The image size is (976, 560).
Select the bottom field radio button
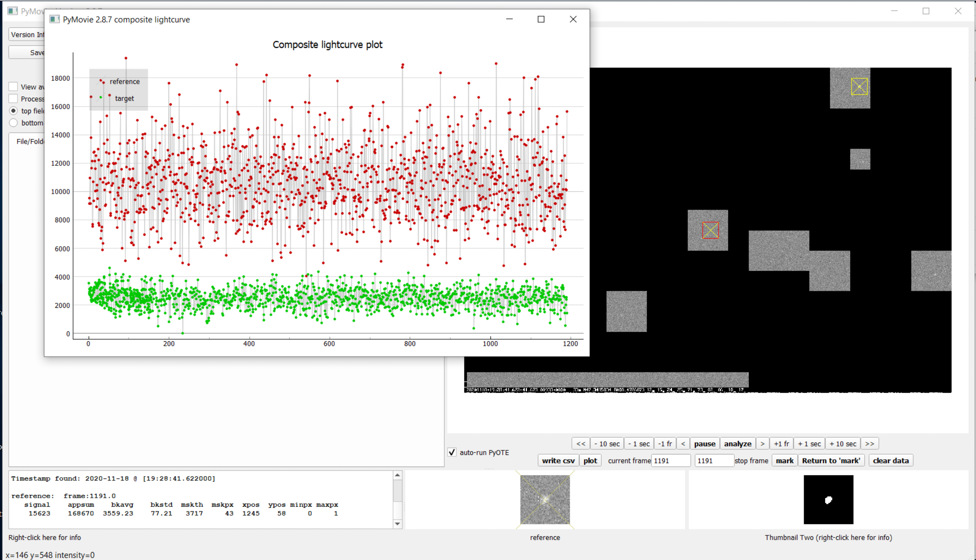tap(14, 123)
